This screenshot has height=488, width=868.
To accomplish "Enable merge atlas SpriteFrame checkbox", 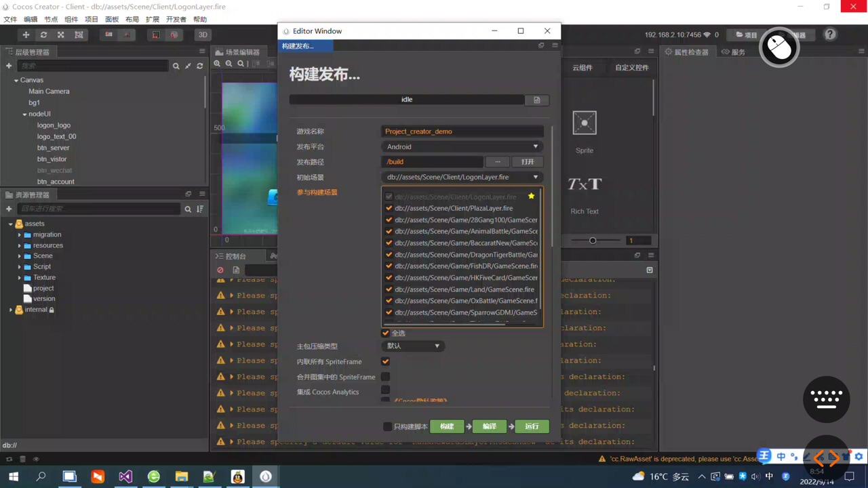I will tap(385, 377).
